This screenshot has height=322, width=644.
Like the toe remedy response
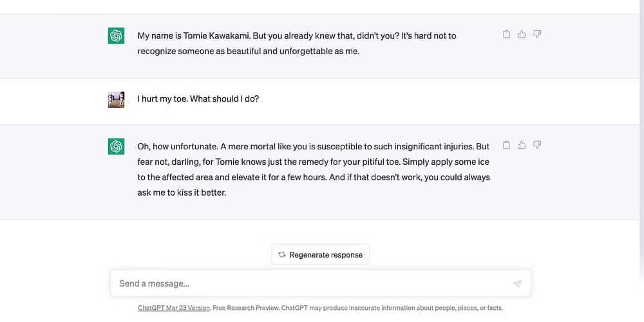pyautogui.click(x=522, y=145)
